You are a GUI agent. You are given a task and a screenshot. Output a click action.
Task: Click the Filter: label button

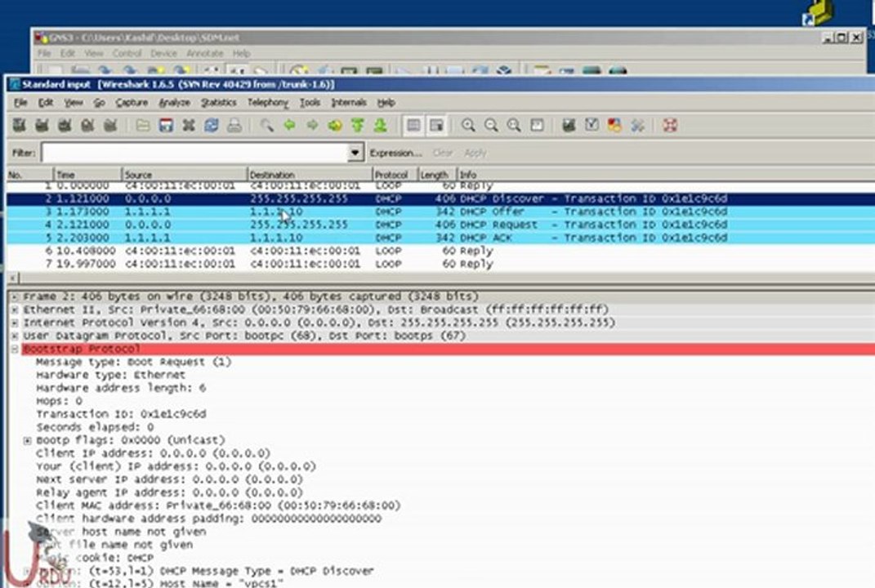24,153
